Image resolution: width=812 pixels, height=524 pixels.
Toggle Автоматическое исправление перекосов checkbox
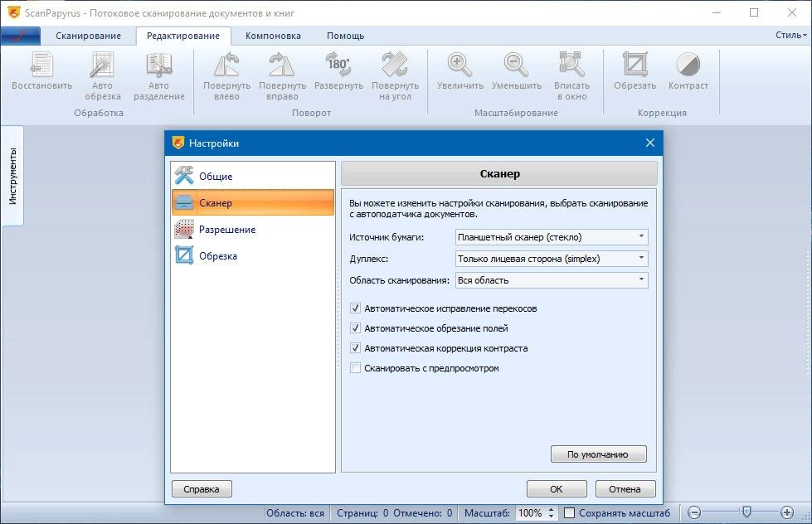(355, 308)
